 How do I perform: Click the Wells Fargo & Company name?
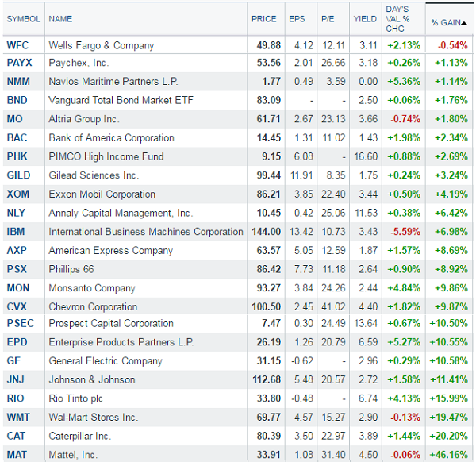(102, 45)
